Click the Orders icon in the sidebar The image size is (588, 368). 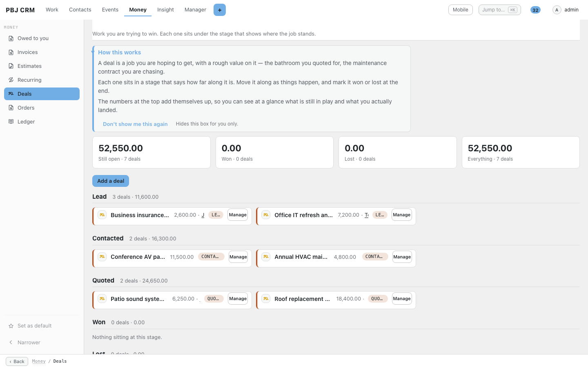(x=11, y=108)
